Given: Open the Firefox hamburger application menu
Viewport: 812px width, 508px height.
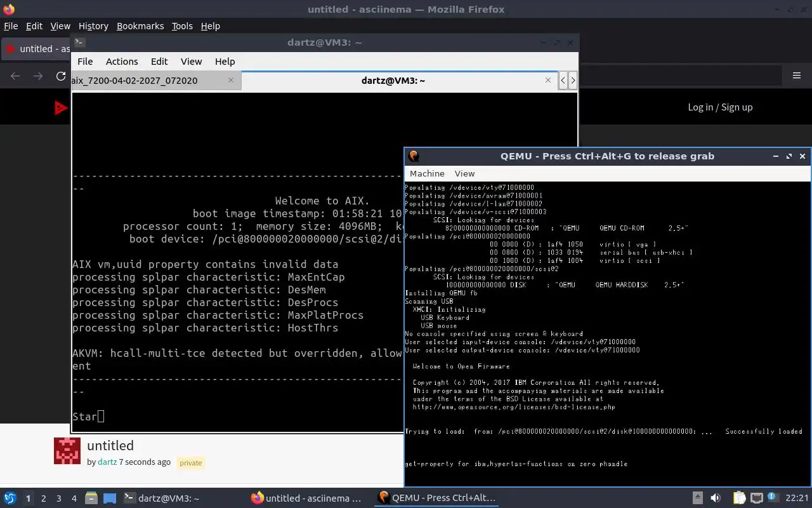Looking at the screenshot, I should coord(797,76).
